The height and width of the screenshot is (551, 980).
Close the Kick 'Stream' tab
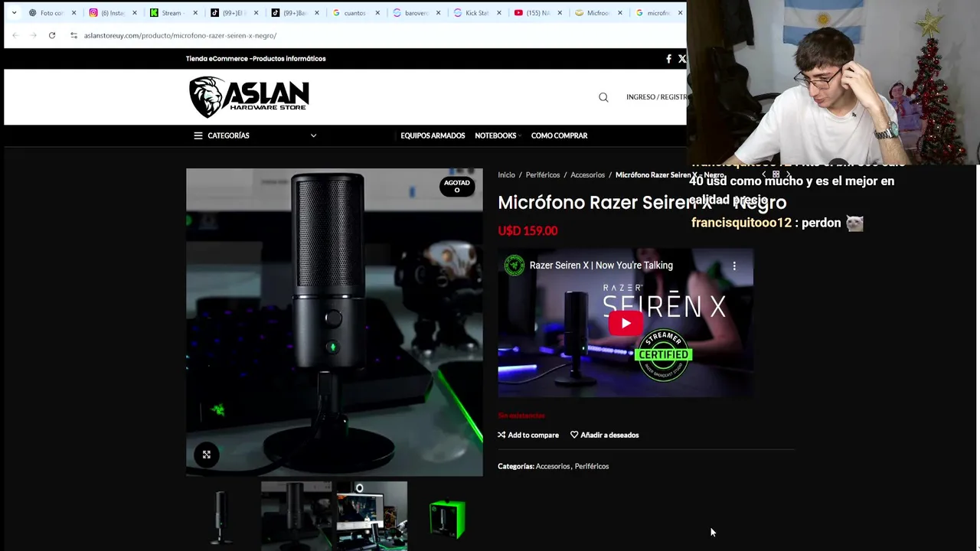click(195, 13)
